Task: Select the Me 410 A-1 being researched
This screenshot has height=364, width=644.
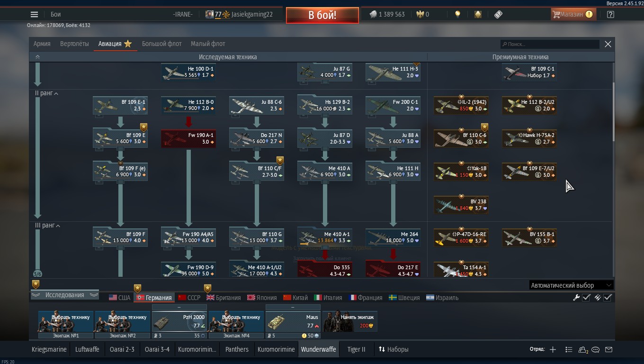Action: pos(325,237)
